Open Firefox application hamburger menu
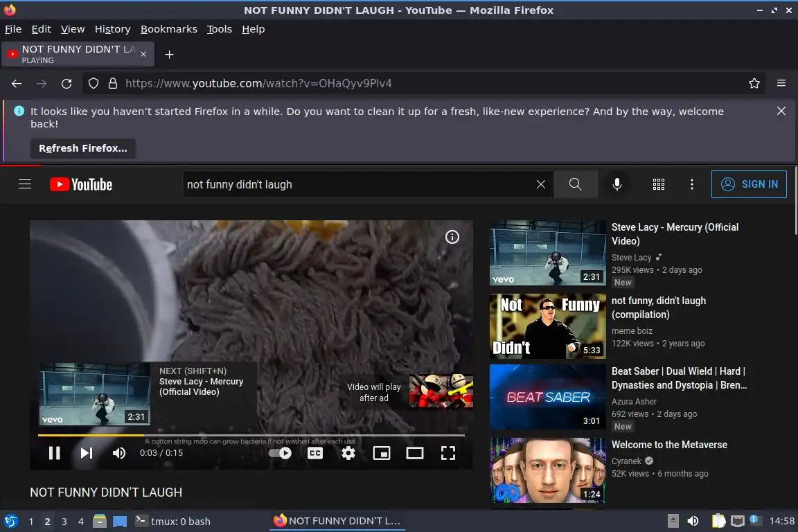Viewport: 798px width, 532px height. point(781,84)
